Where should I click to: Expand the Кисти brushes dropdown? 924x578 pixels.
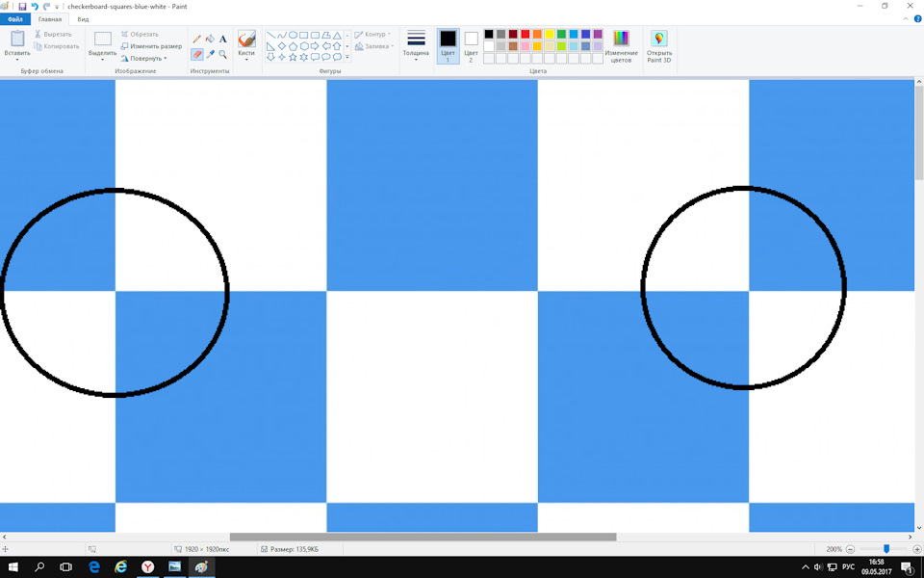(246, 58)
